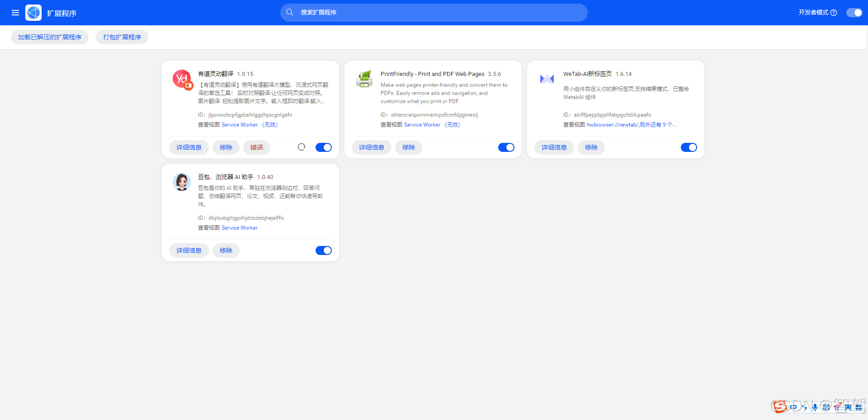The height and width of the screenshot is (420, 868).
Task: Disable the PrintFriendly extension
Action: pos(506,147)
